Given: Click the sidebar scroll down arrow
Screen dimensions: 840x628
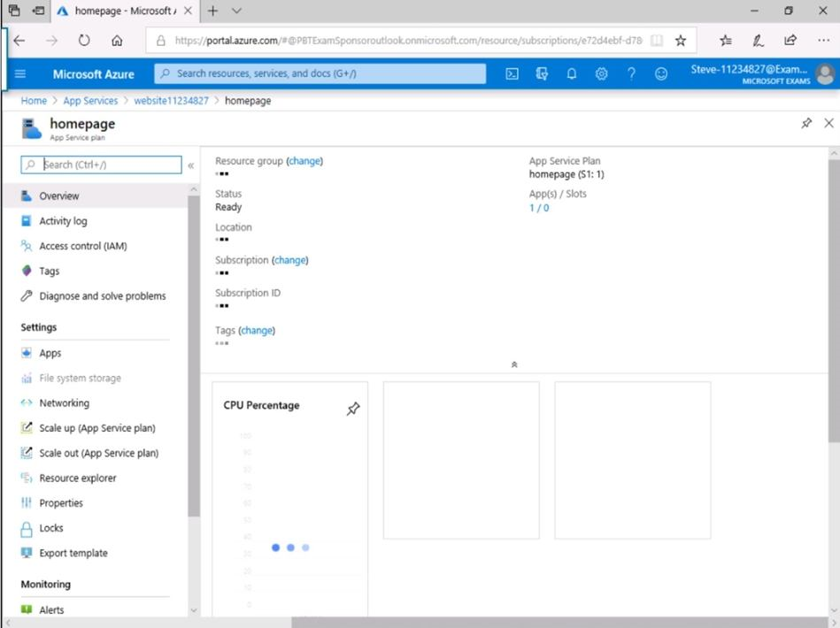Looking at the screenshot, I should 194,609.
